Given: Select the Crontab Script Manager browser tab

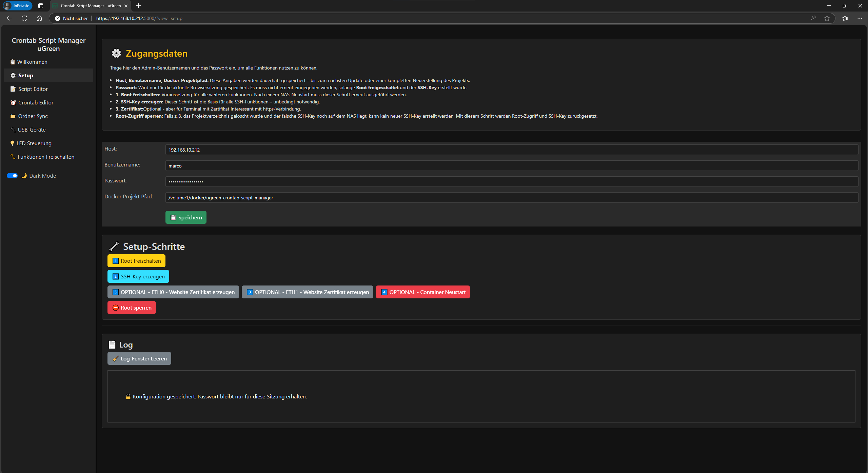Looking at the screenshot, I should pos(91,6).
